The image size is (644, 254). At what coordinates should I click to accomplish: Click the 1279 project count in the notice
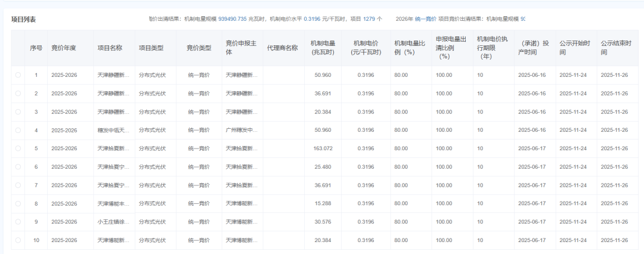click(x=369, y=19)
